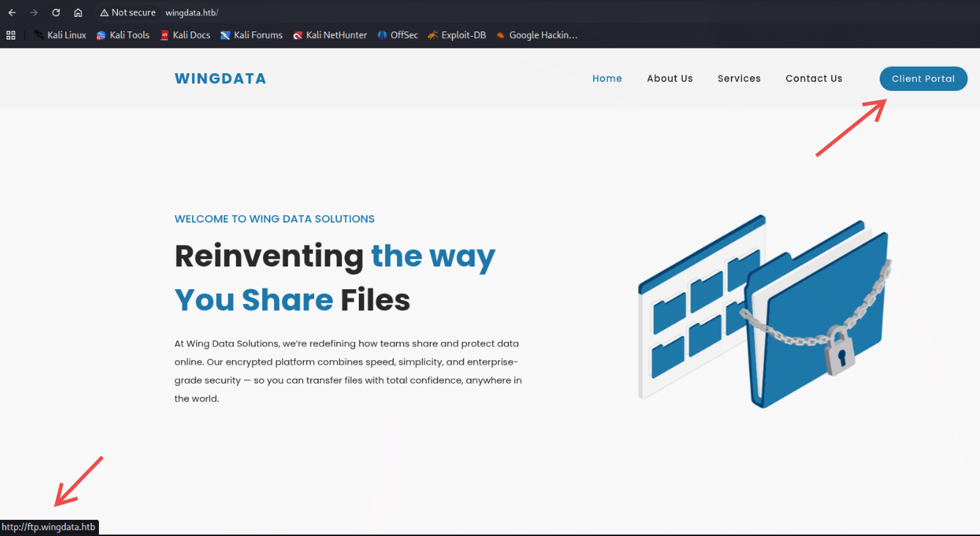
Task: Open the apps grid icon in bookmarks bar
Action: click(10, 35)
